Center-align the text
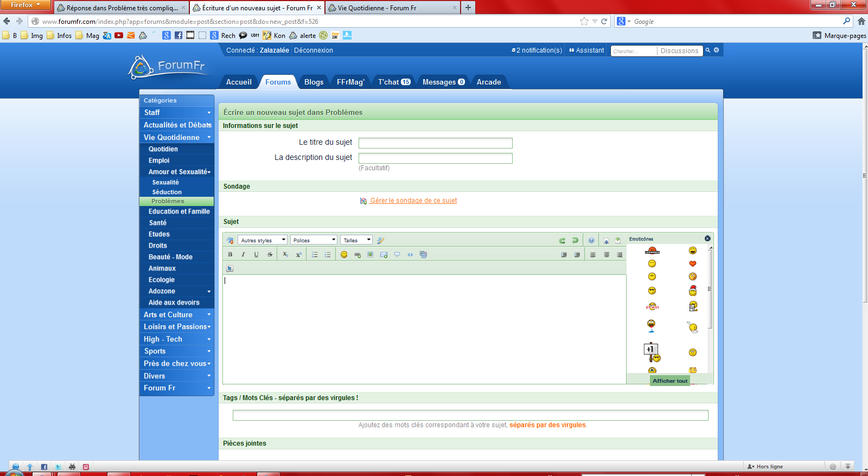The height and width of the screenshot is (476, 868). (607, 254)
